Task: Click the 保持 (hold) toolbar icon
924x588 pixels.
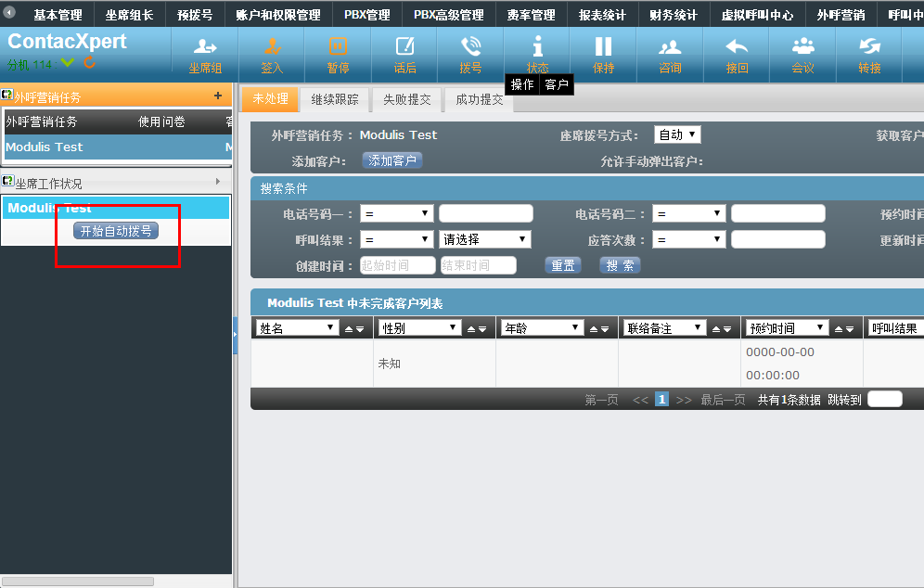Action: [603, 46]
